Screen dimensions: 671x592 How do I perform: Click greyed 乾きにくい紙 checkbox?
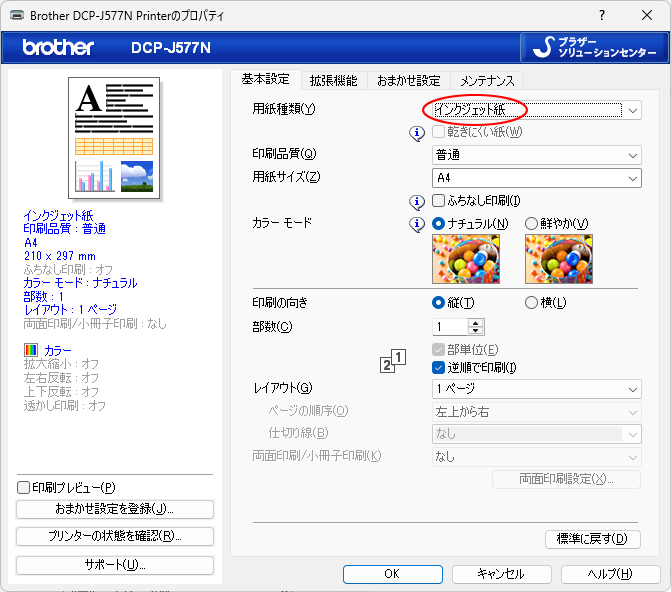(x=438, y=131)
